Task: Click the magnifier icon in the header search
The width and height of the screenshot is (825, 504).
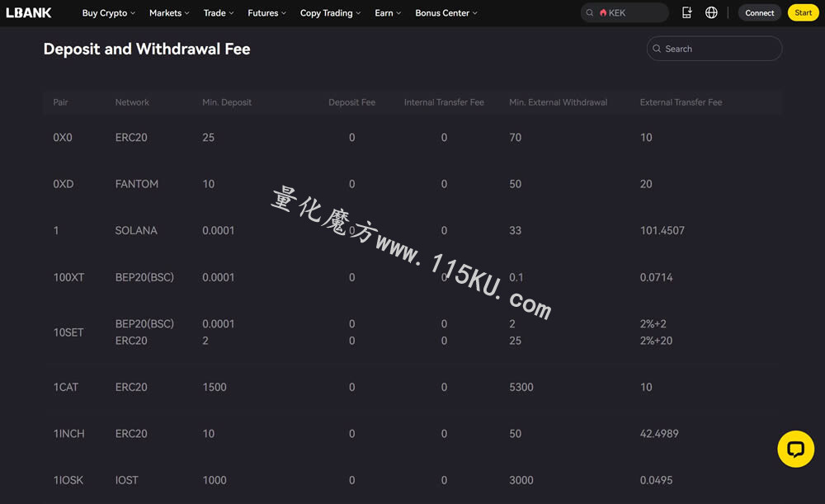Action: pos(590,12)
